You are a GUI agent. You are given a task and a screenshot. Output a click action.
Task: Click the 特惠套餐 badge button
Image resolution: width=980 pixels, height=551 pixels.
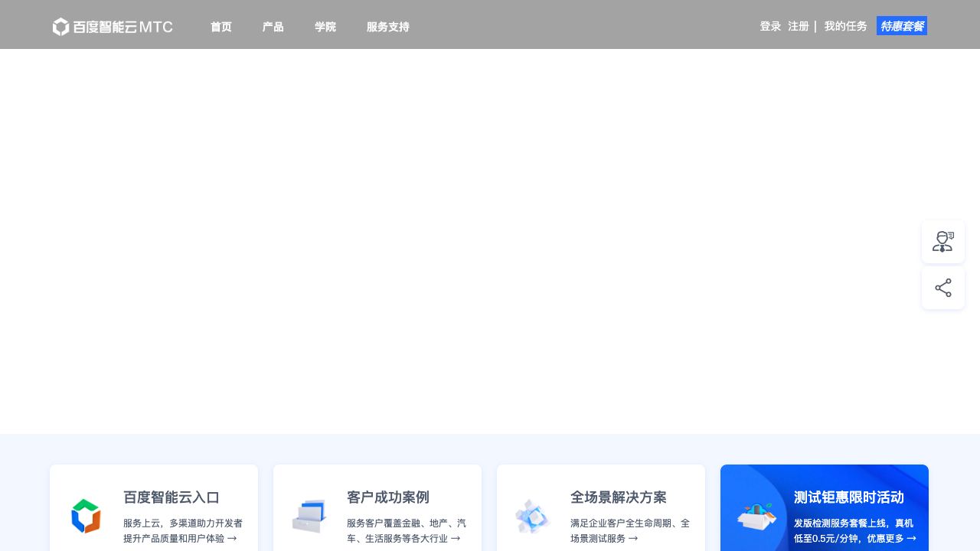901,26
